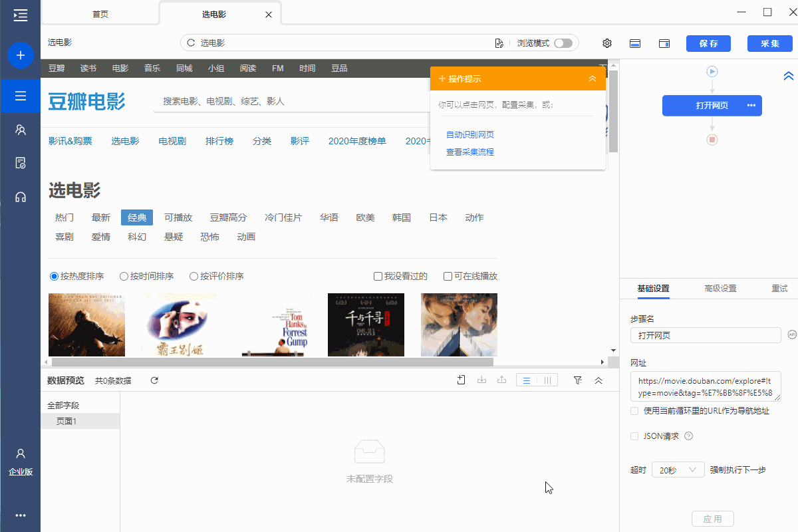Viewport: 798px width, 532px height.
Task: Focus the 网址 URL text area
Action: tap(706, 387)
